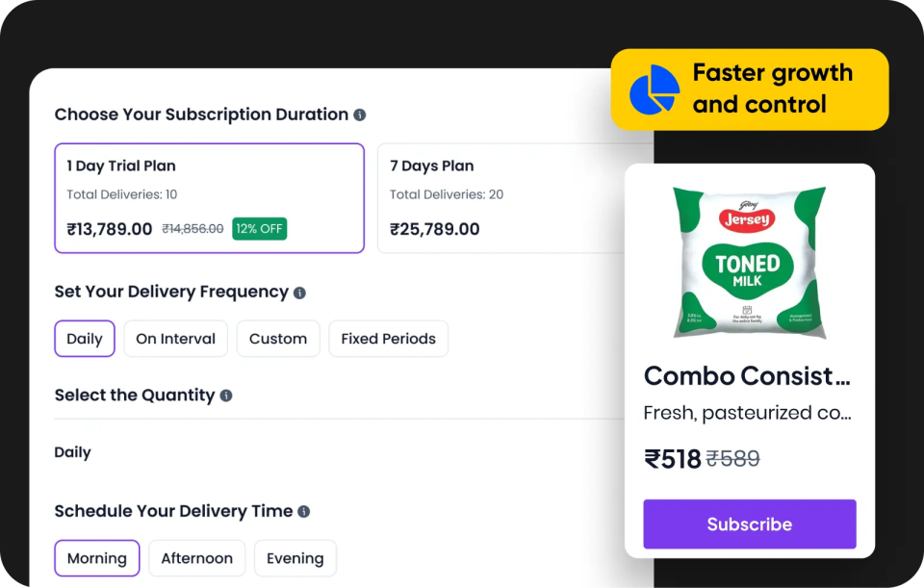The height and width of the screenshot is (588, 924).
Task: Click info icon beside Subscription Duration heading
Action: tap(360, 115)
